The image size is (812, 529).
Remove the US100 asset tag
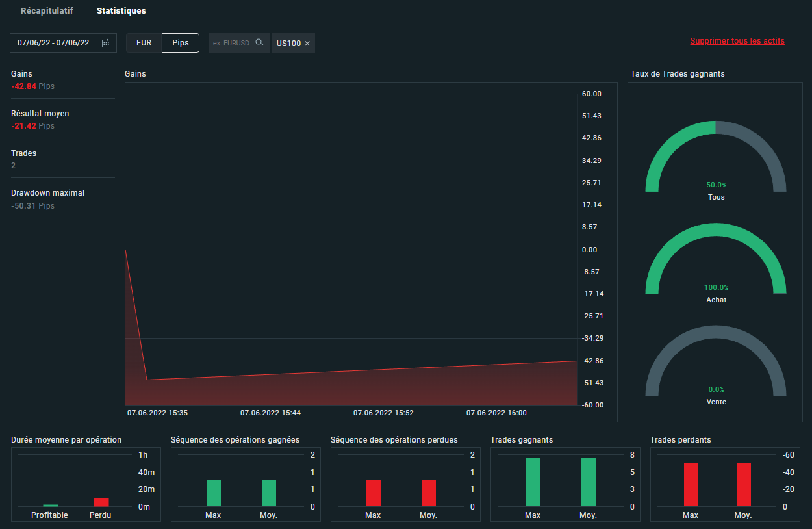pyautogui.click(x=307, y=44)
